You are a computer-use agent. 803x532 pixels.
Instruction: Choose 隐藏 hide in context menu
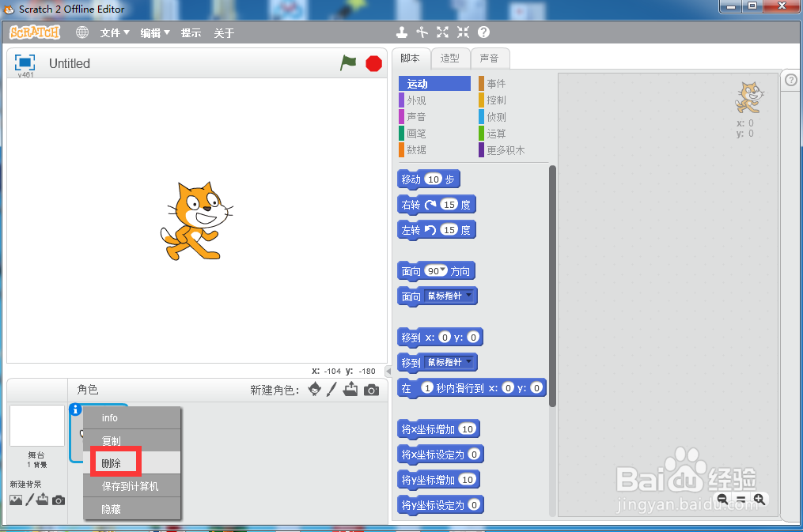[x=132, y=509]
